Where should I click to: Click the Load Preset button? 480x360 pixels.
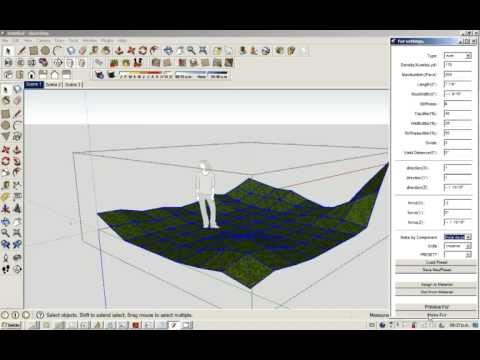pos(436,262)
